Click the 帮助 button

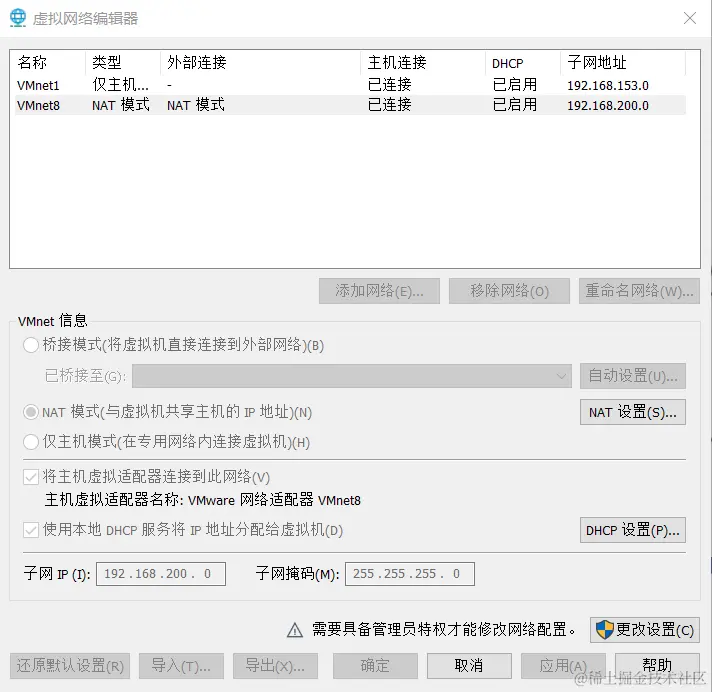pos(657,666)
